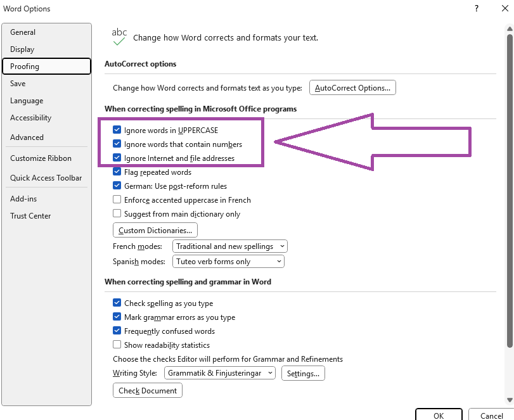Screen dimensions: 514x420
Task: Click the abc proofing checkmark icon
Action: [x=119, y=37]
